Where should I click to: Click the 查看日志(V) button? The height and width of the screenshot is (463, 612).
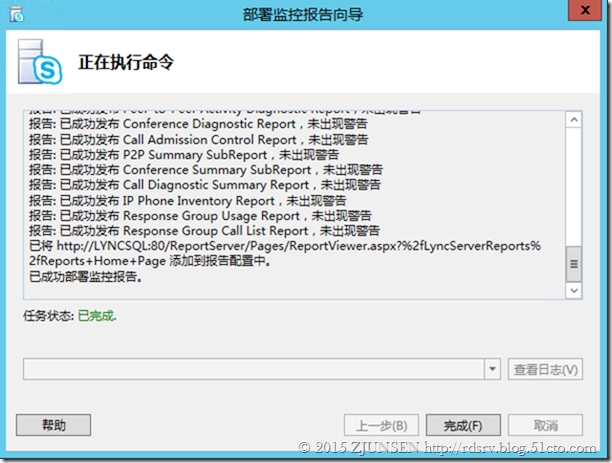(545, 369)
